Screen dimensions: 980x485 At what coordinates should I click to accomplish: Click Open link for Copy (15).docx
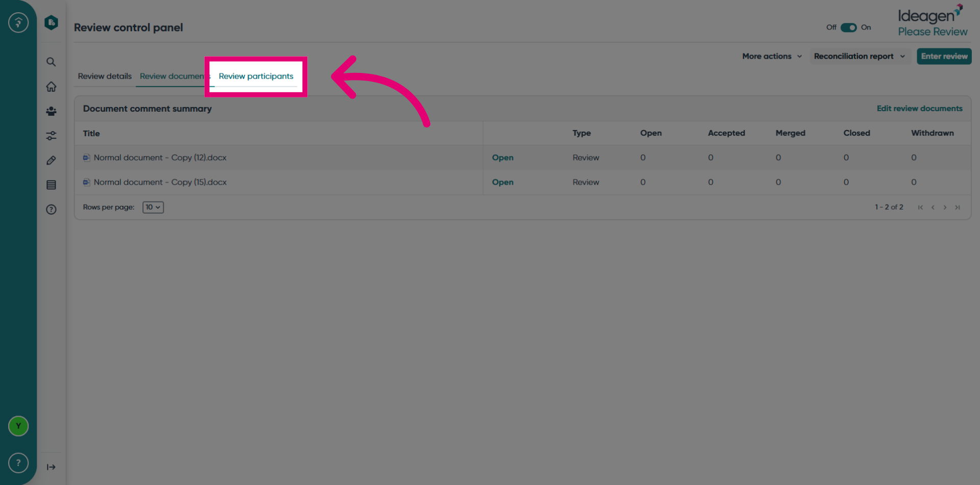pyautogui.click(x=503, y=182)
